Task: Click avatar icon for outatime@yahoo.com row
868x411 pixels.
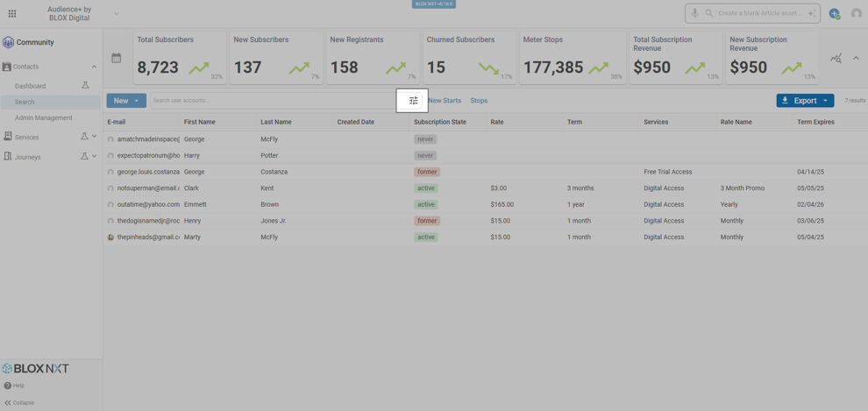Action: [x=110, y=205]
